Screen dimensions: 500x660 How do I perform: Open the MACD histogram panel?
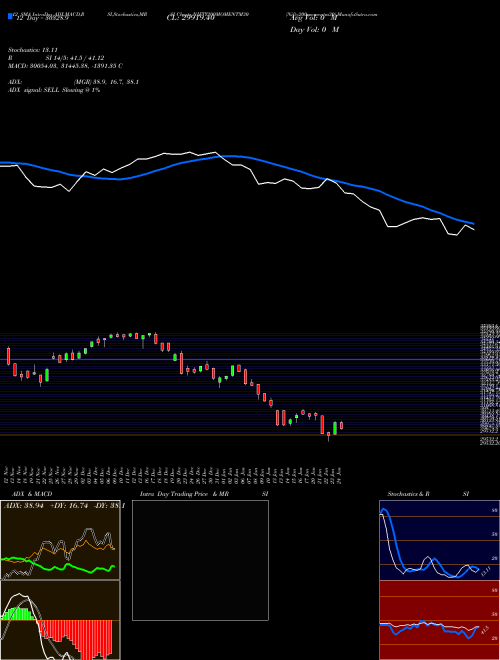pyautogui.click(x=60, y=620)
